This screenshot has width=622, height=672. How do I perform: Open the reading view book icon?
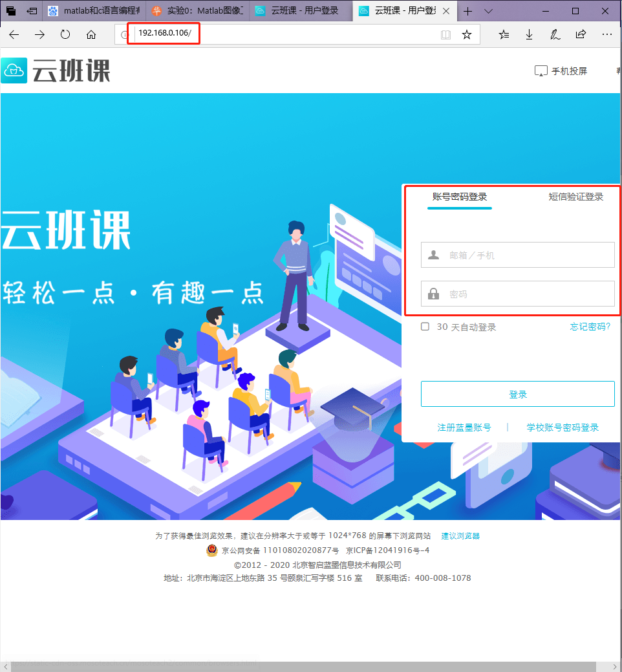tap(445, 35)
